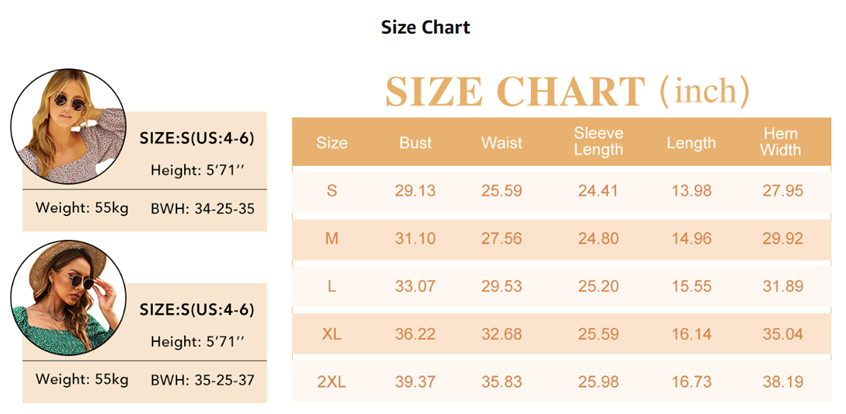Click the Waist column header

coord(501,143)
